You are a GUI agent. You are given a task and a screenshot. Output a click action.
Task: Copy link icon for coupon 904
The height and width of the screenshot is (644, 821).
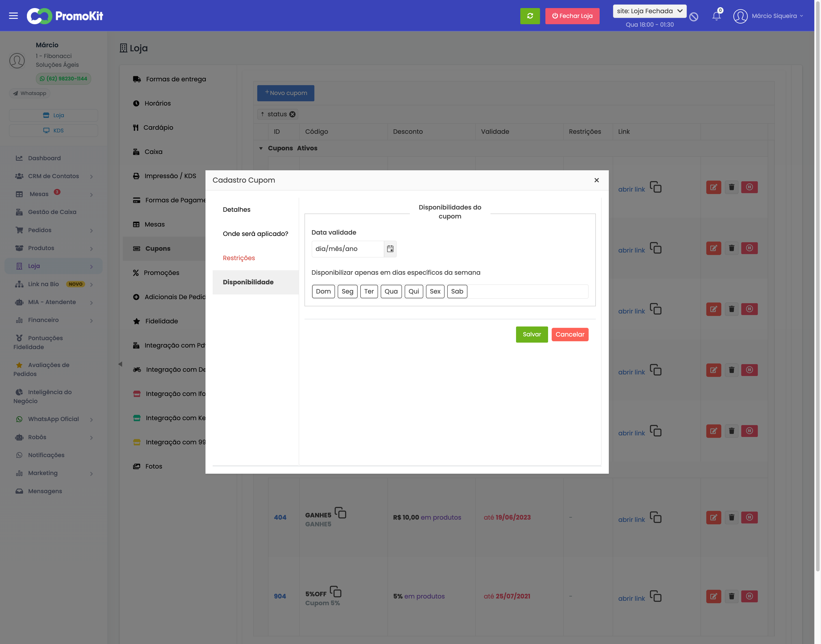coord(655,596)
